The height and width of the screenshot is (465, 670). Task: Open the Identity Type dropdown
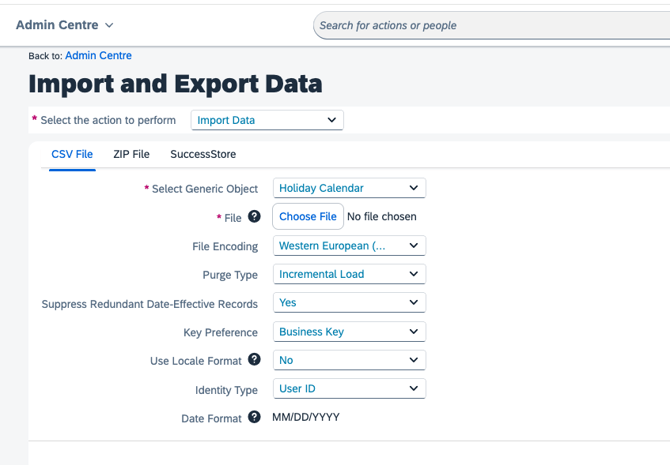point(349,389)
